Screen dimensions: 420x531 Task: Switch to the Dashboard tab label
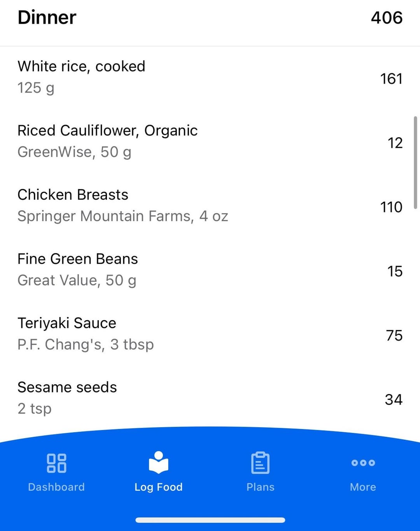(x=56, y=487)
